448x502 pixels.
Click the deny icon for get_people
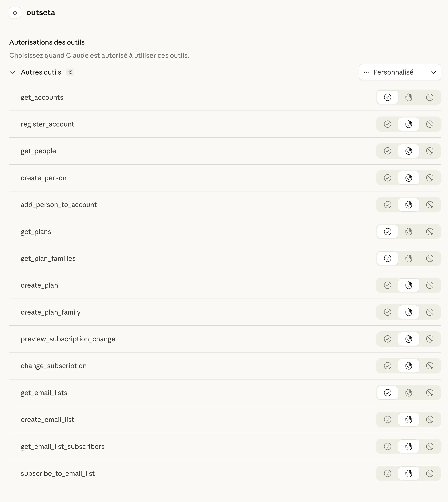pos(430,151)
